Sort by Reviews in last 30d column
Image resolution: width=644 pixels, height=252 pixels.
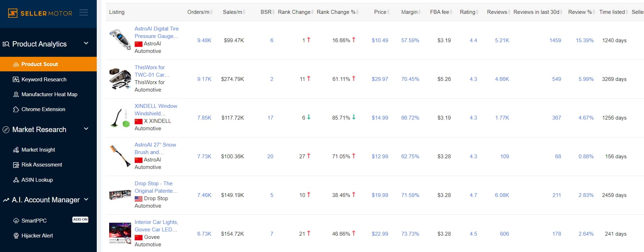(538, 12)
